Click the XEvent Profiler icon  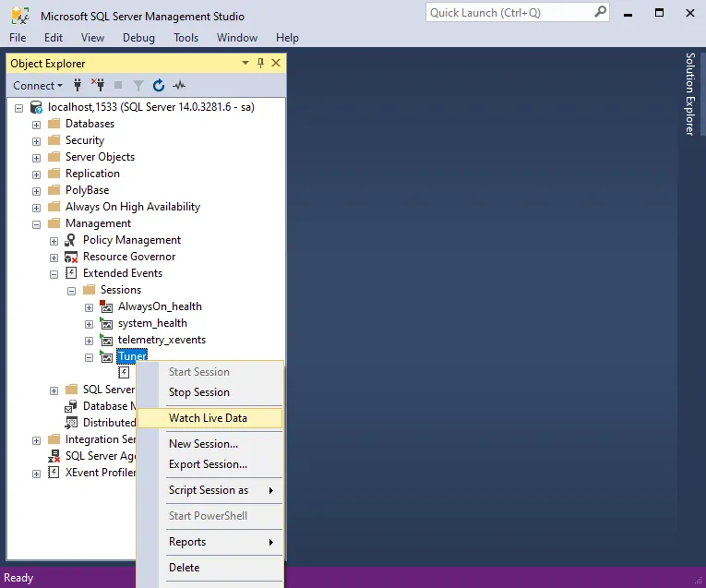point(54,473)
